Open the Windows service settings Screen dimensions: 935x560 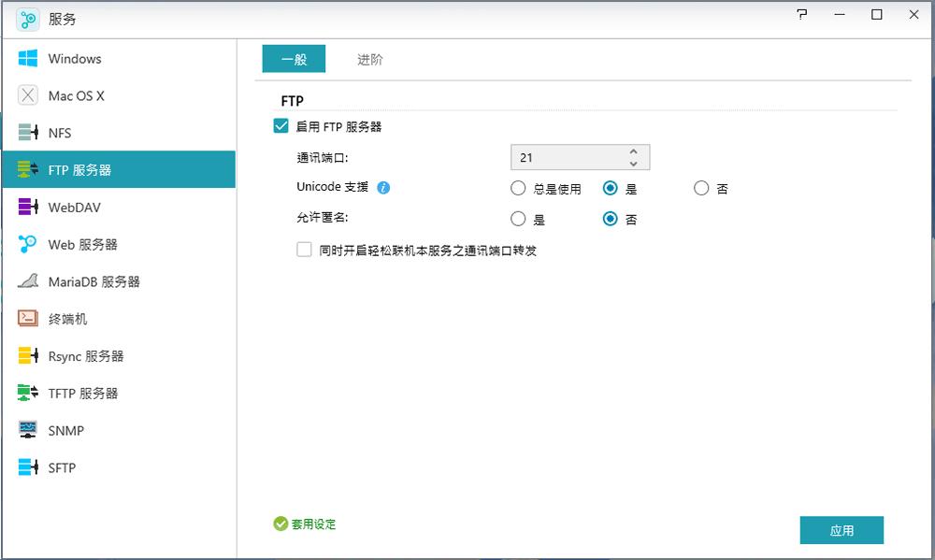73,58
